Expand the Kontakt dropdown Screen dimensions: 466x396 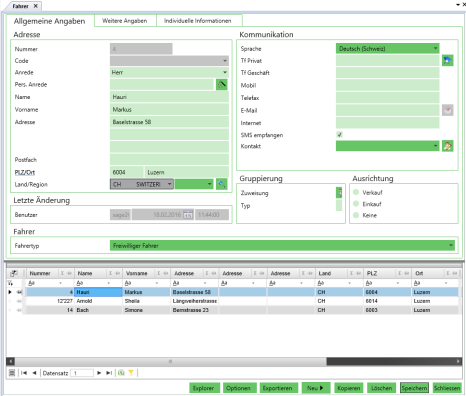(x=435, y=146)
